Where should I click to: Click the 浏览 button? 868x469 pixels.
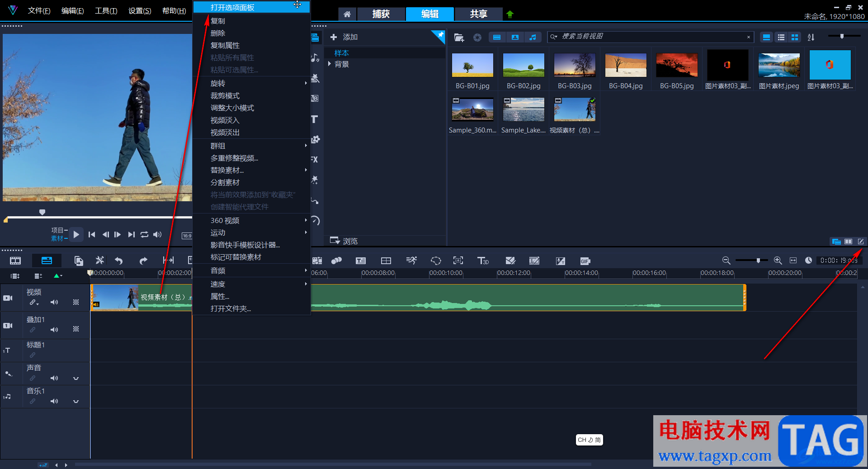pyautogui.click(x=344, y=241)
